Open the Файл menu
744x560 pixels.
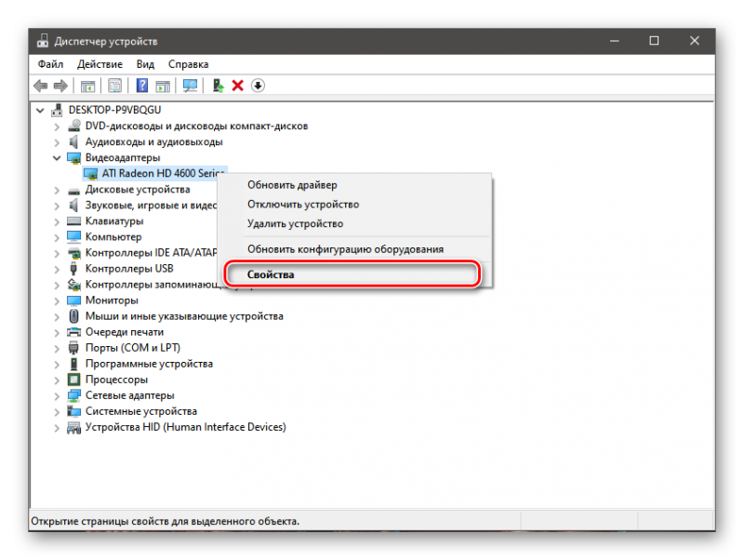click(50, 64)
